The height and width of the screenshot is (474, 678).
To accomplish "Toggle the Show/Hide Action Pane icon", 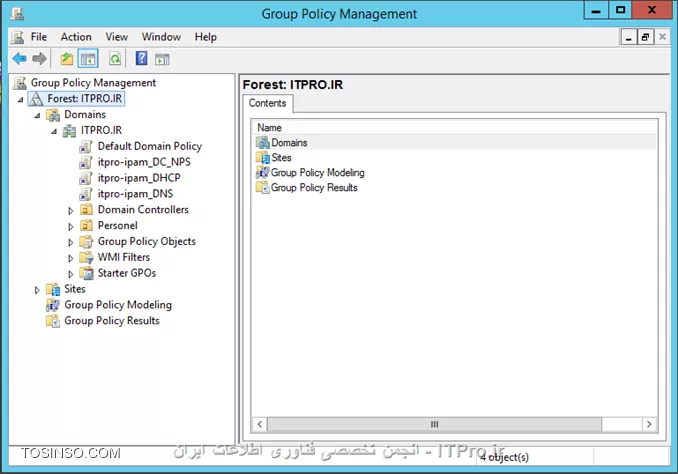I will coord(162,59).
